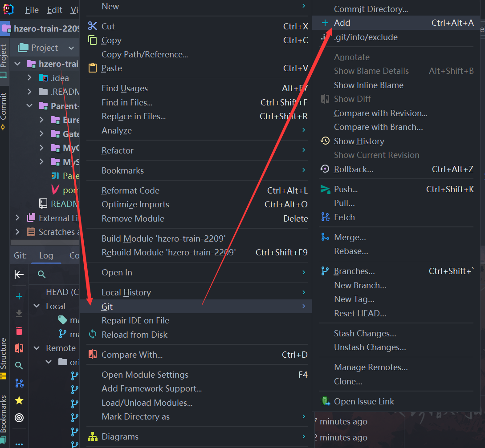This screenshot has height=448, width=485.
Task: Click the Push arrow icon
Action: [325, 189]
